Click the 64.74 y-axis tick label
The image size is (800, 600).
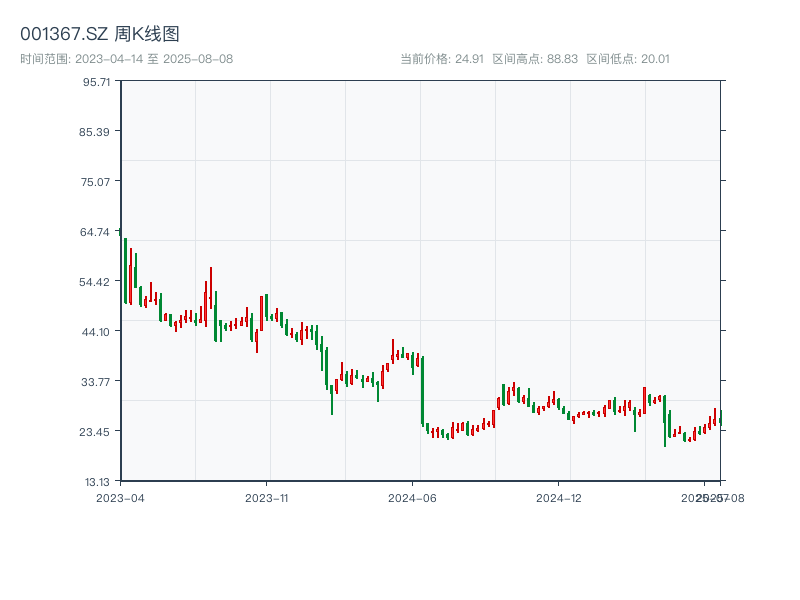click(x=97, y=232)
